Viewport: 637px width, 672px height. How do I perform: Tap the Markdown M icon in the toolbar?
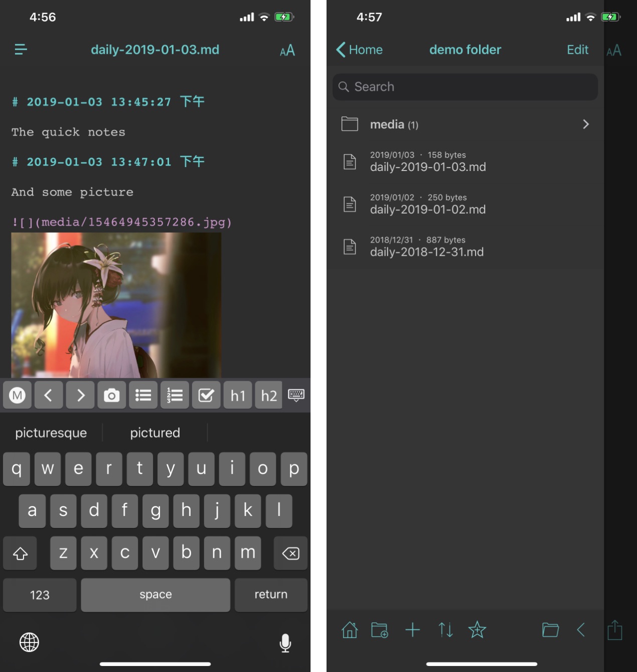(x=18, y=395)
